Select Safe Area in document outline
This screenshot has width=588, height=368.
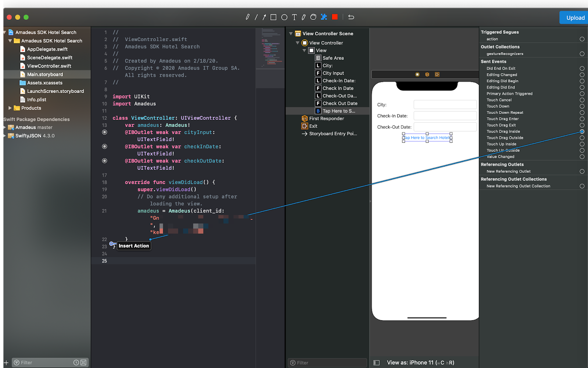(x=333, y=58)
